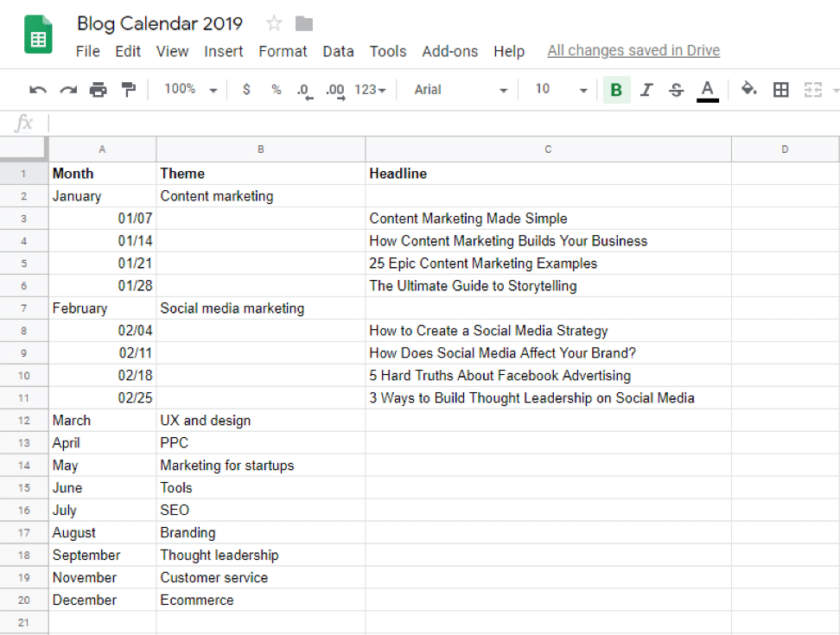Decrease decimal places

pyautogui.click(x=304, y=89)
